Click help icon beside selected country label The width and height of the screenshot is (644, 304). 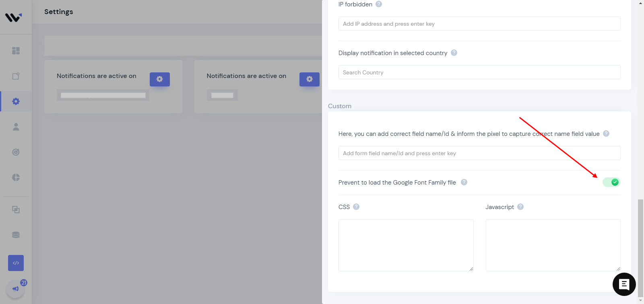(454, 53)
